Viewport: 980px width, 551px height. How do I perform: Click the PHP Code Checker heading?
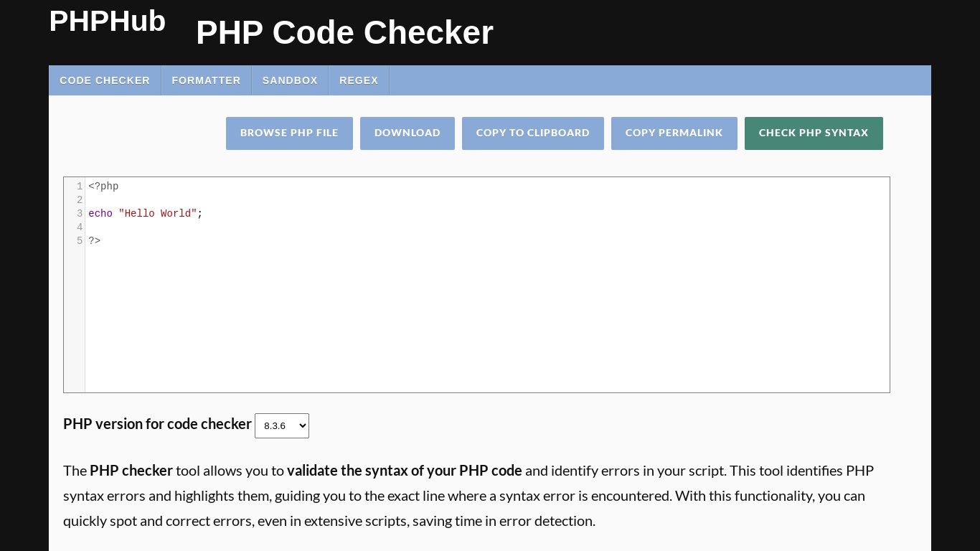point(344,33)
